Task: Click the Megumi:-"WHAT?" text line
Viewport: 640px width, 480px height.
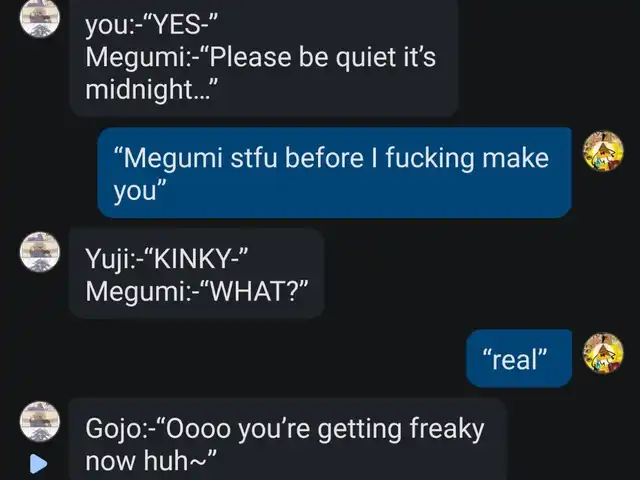Action: coord(197,291)
